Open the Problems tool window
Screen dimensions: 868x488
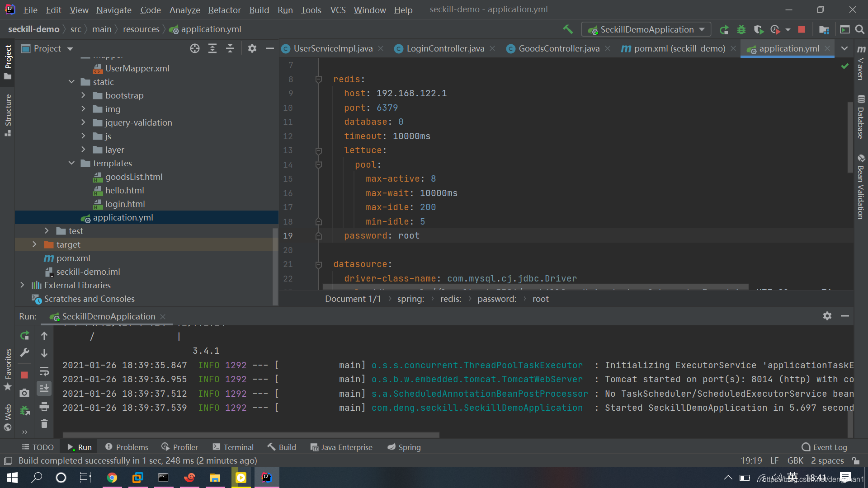coord(127,447)
